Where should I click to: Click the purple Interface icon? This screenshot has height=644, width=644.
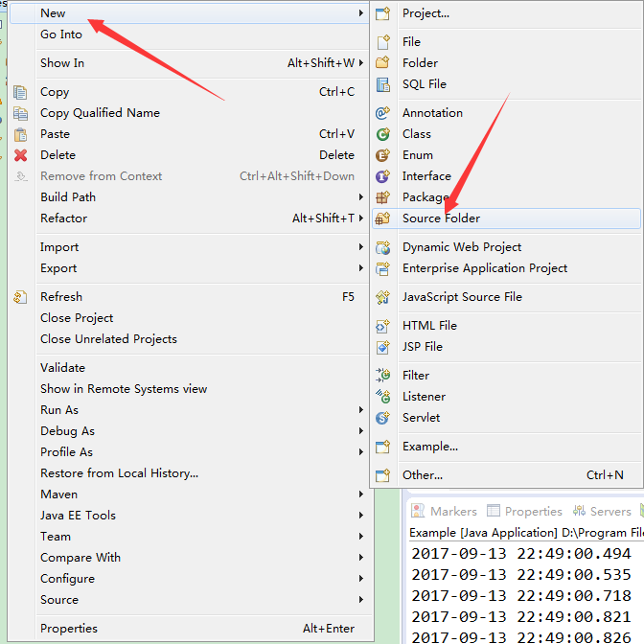[382, 175]
